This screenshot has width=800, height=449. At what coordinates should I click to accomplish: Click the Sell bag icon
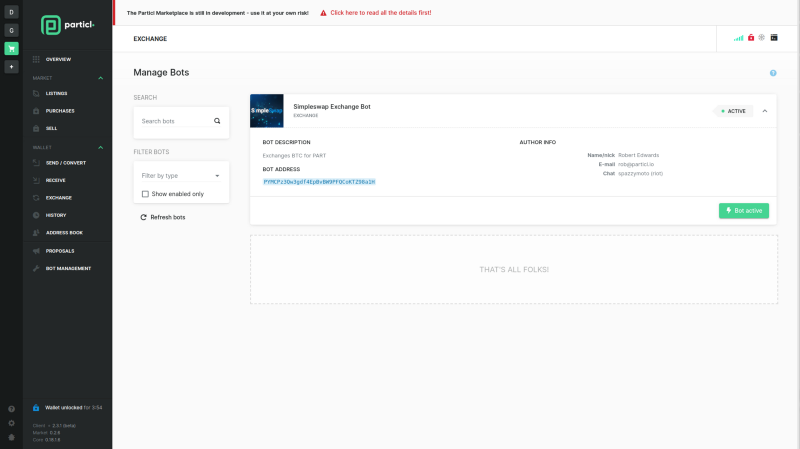click(x=36, y=128)
